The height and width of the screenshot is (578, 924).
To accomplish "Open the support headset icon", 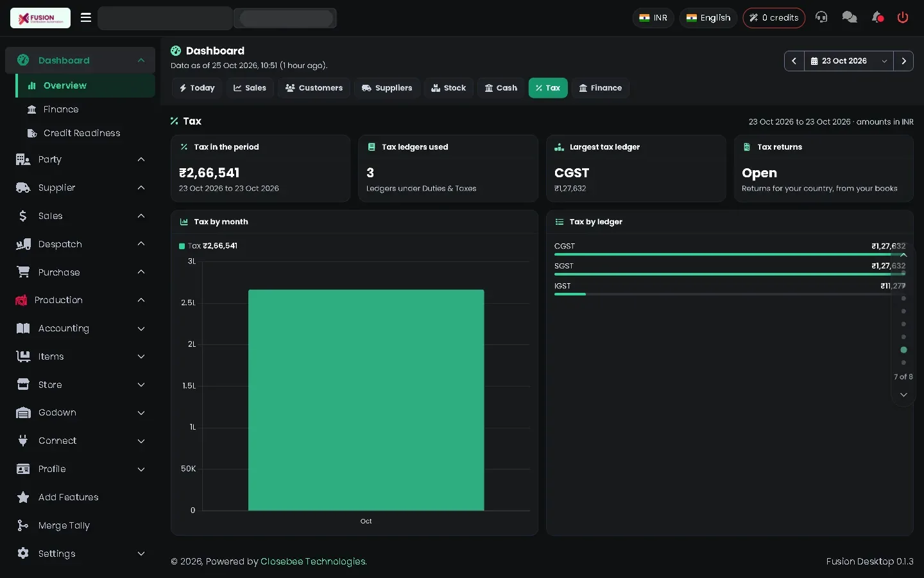I will coord(821,17).
